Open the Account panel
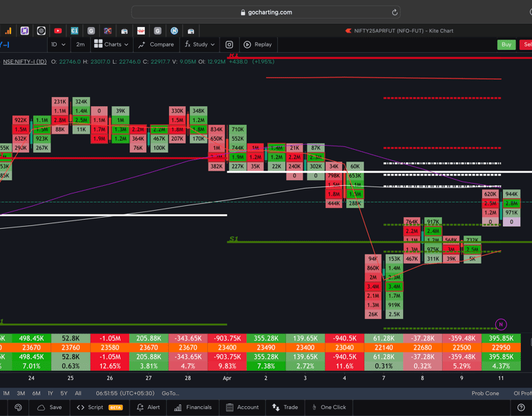532x416 pixels. pyautogui.click(x=242, y=408)
